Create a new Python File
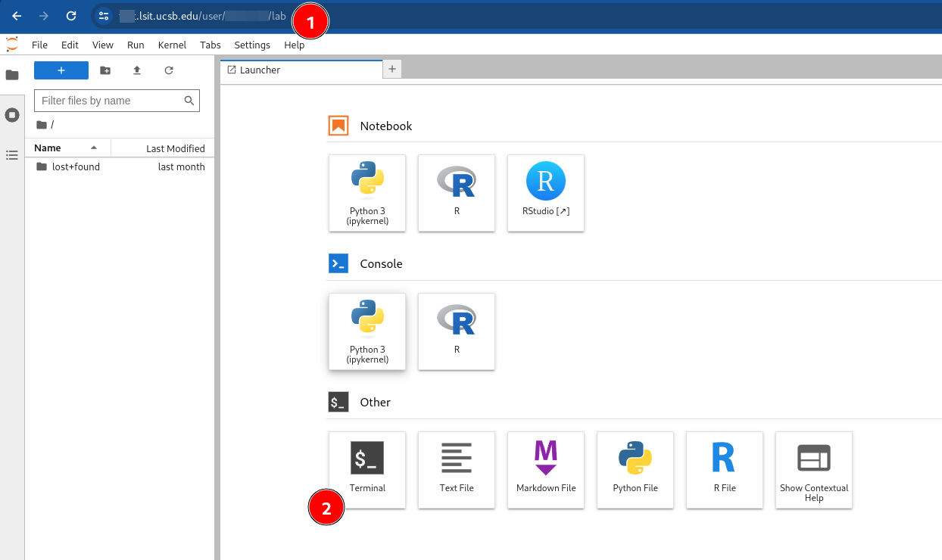Screen dimensions: 942x560 pos(635,470)
